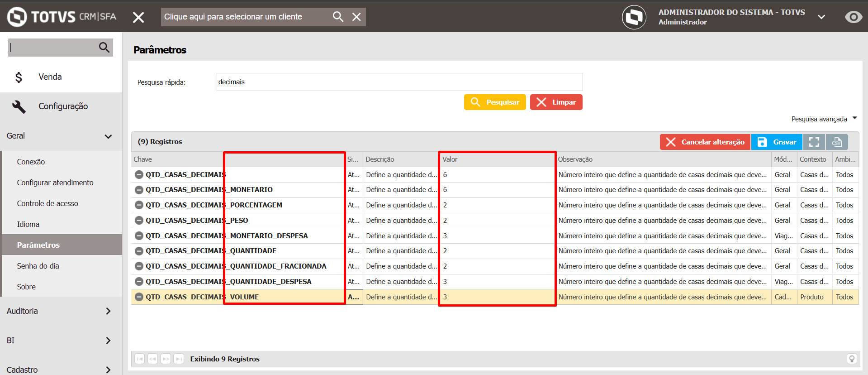Go to the first page of records

point(140,359)
